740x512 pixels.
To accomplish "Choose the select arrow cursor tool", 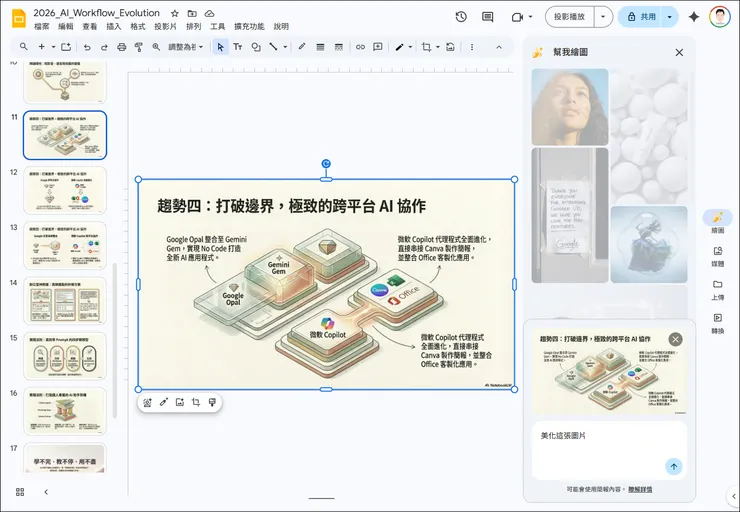I will pyautogui.click(x=220, y=47).
